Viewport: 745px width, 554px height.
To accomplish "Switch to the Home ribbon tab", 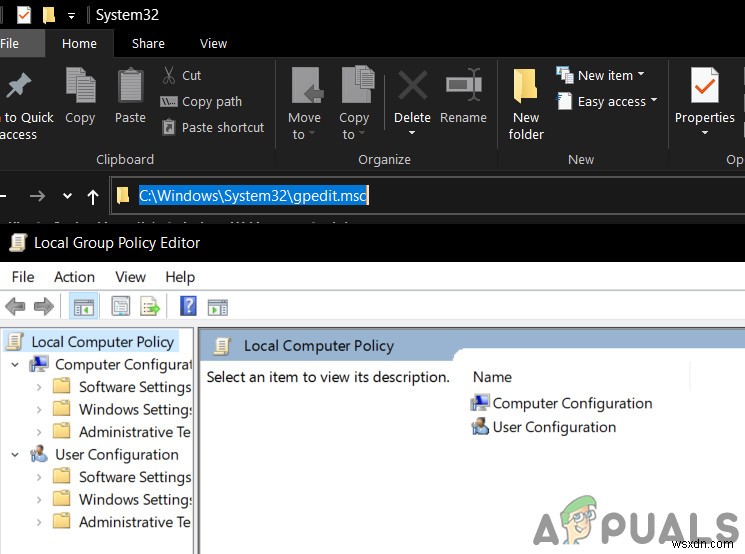I will pyautogui.click(x=79, y=43).
